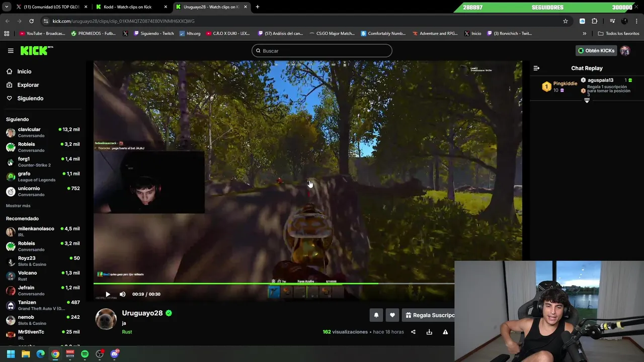Mute the clip volume speaker
Viewport: 644px width, 362px height.
(x=123, y=294)
